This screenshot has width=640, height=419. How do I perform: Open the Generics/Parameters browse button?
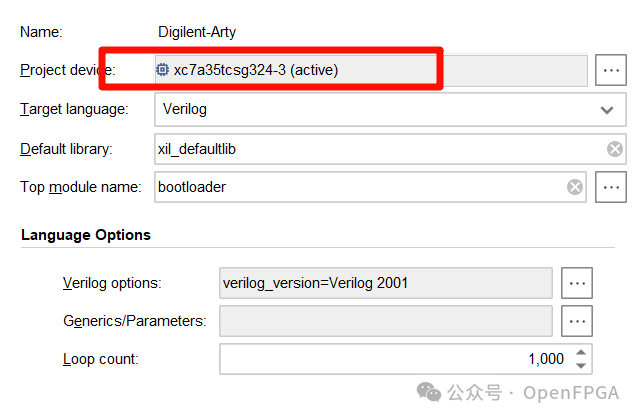click(x=577, y=321)
